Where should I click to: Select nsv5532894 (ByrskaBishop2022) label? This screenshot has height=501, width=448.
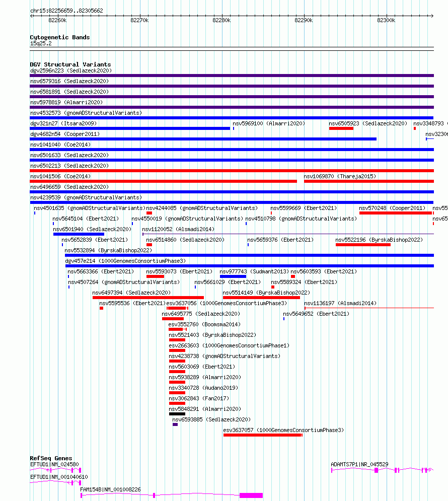click(108, 250)
